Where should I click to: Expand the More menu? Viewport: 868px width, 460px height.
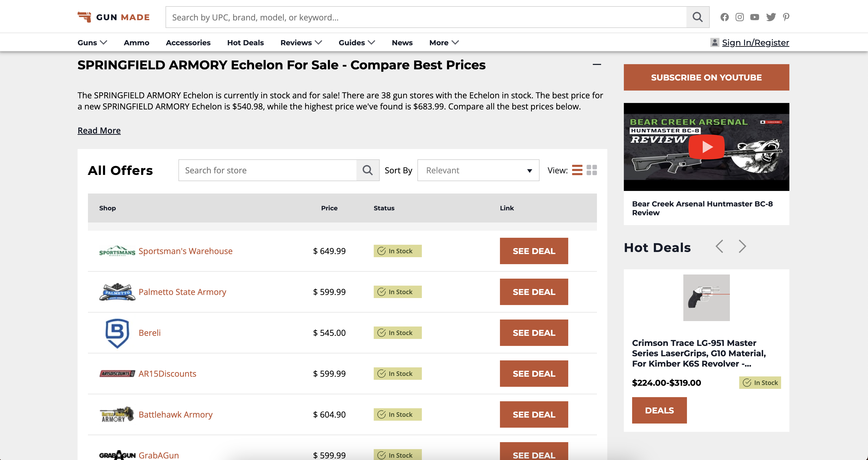(x=444, y=42)
